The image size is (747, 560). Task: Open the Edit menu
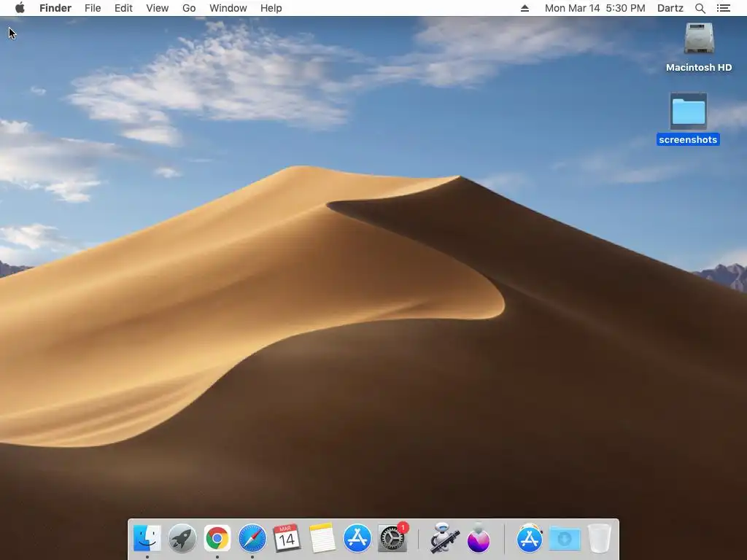pos(123,8)
